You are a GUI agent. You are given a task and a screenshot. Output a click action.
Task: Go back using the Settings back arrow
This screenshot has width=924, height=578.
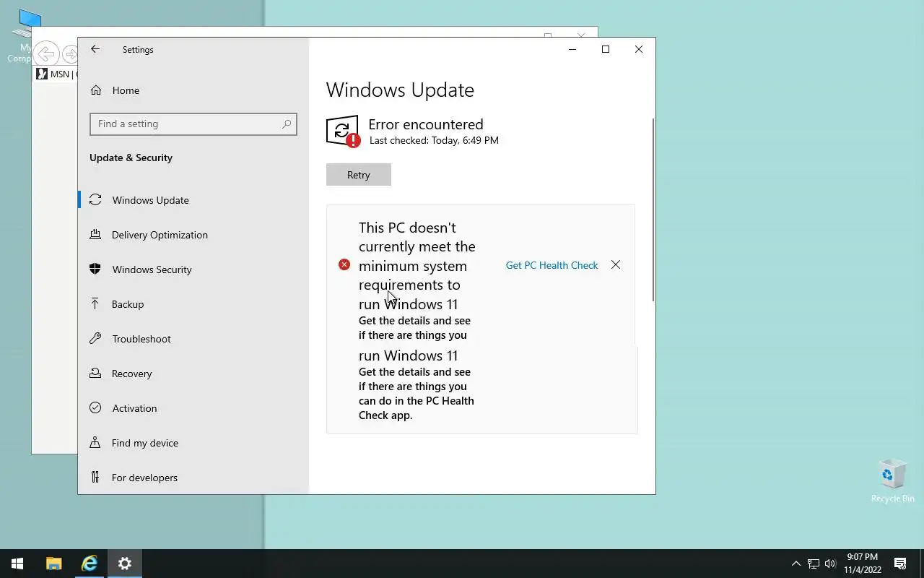click(x=95, y=49)
